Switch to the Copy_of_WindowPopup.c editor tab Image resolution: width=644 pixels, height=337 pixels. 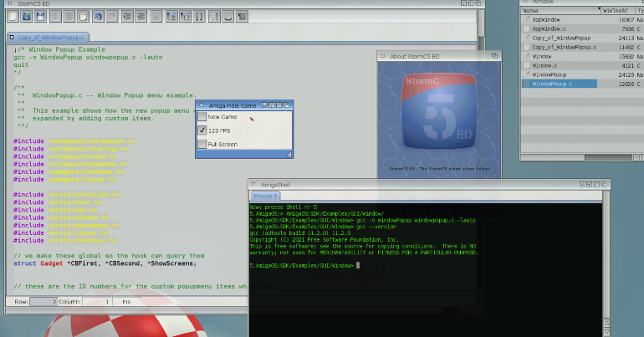click(x=47, y=38)
